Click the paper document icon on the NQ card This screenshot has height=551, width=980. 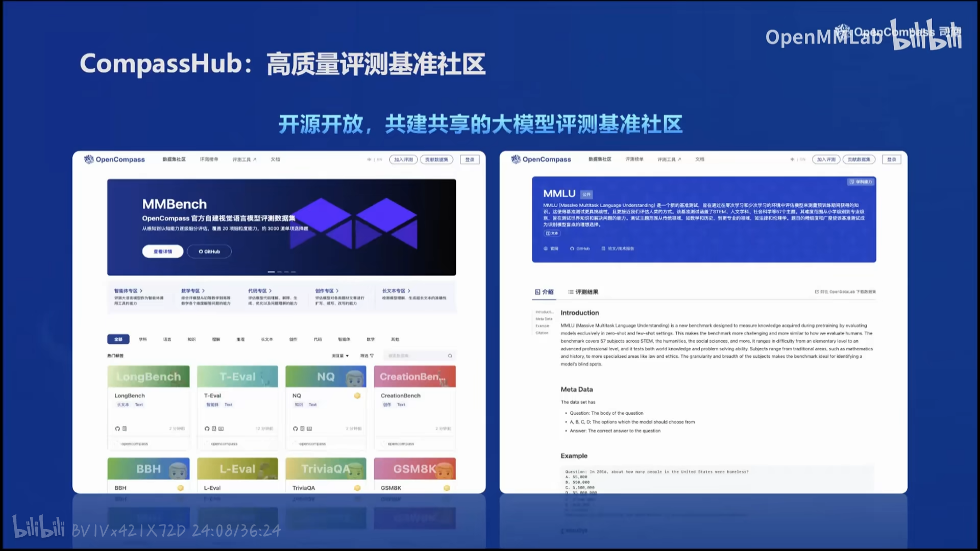(x=302, y=429)
